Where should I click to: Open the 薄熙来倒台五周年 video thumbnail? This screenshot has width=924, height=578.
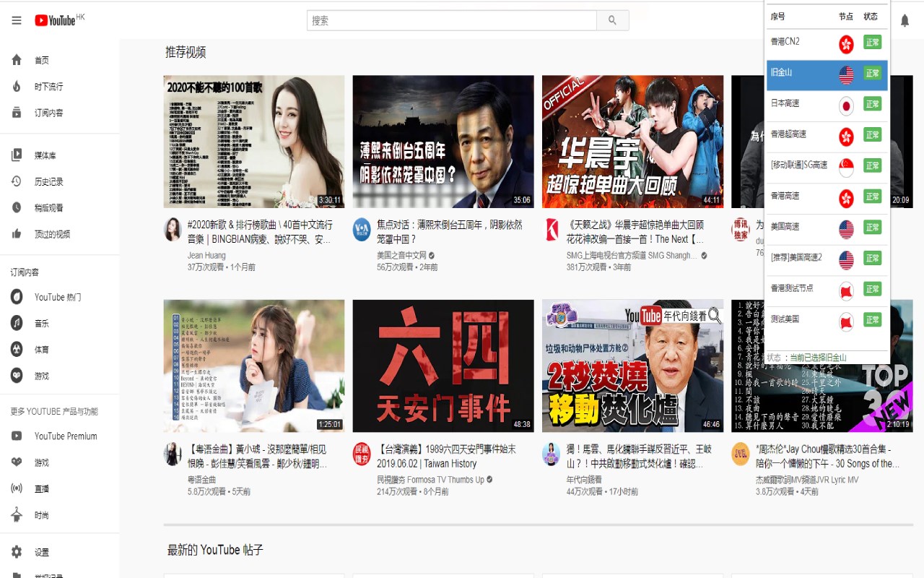(x=443, y=142)
